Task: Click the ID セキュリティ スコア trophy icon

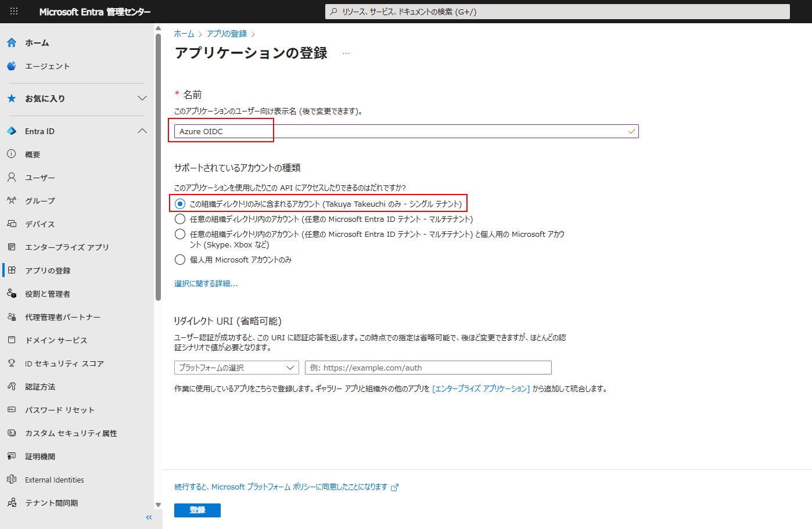Action: (12, 363)
